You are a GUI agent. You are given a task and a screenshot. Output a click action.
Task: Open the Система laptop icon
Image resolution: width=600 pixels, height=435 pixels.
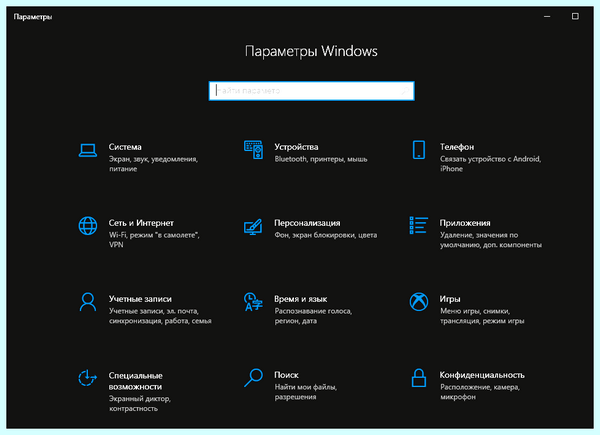pyautogui.click(x=88, y=150)
